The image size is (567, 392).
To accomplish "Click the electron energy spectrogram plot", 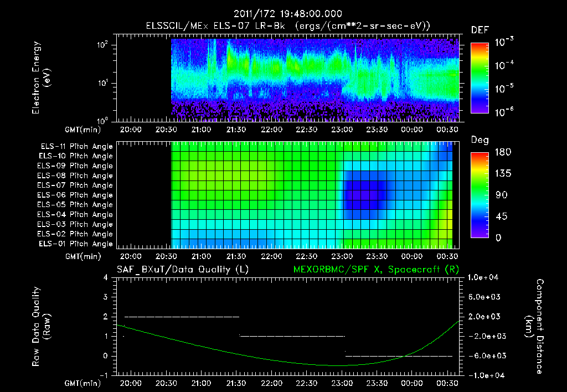I will 288,78.
